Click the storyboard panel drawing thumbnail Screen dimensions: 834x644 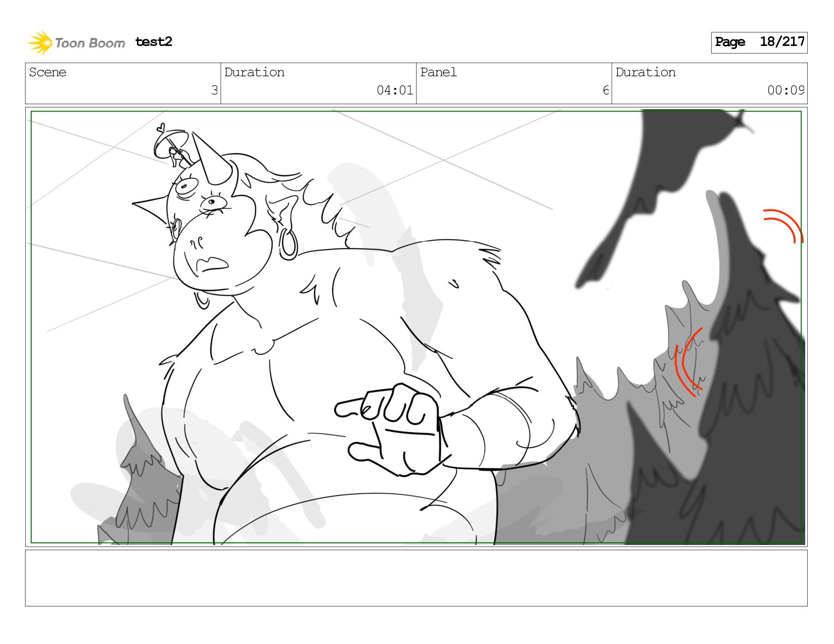pyautogui.click(x=416, y=327)
